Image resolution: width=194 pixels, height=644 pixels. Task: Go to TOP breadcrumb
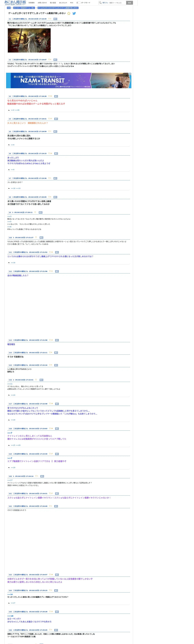[x=9, y=8]
